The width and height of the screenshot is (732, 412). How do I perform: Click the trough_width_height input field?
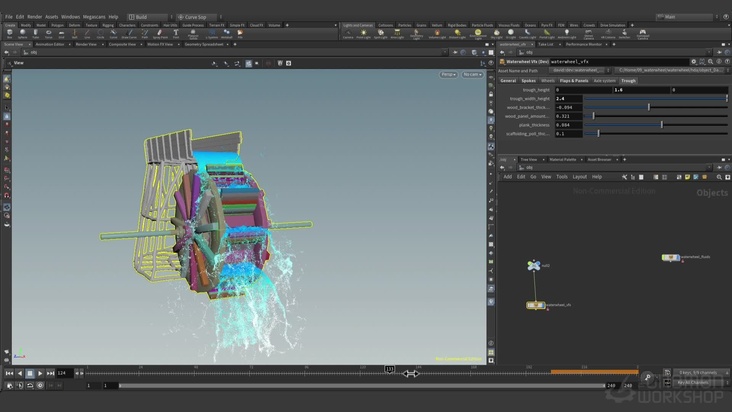[568, 98]
